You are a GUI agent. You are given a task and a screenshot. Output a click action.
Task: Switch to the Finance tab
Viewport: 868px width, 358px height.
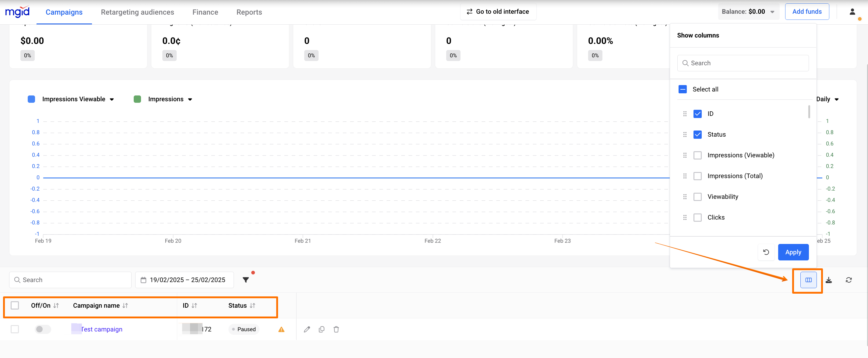tap(205, 12)
